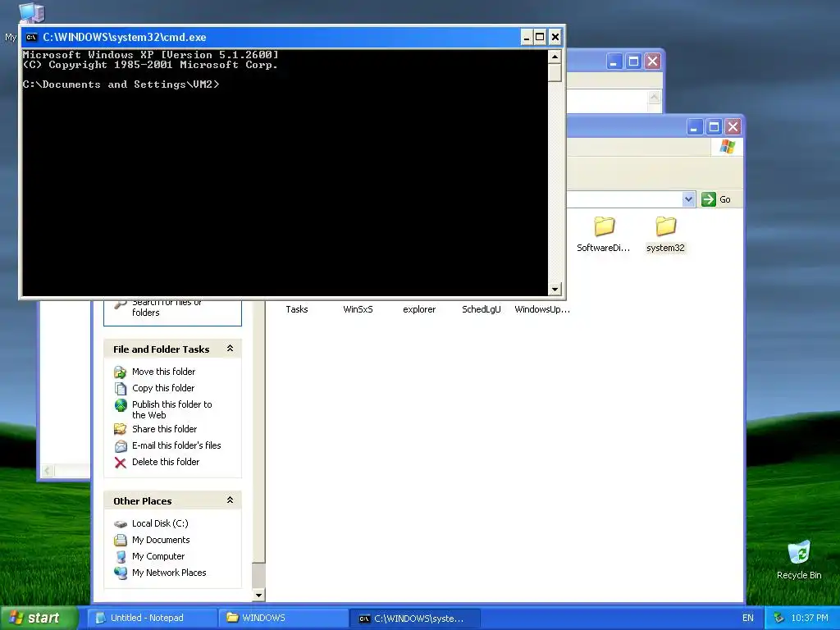Image resolution: width=840 pixels, height=630 pixels.
Task: Click the task pane scrollbar down arrow
Action: [258, 595]
